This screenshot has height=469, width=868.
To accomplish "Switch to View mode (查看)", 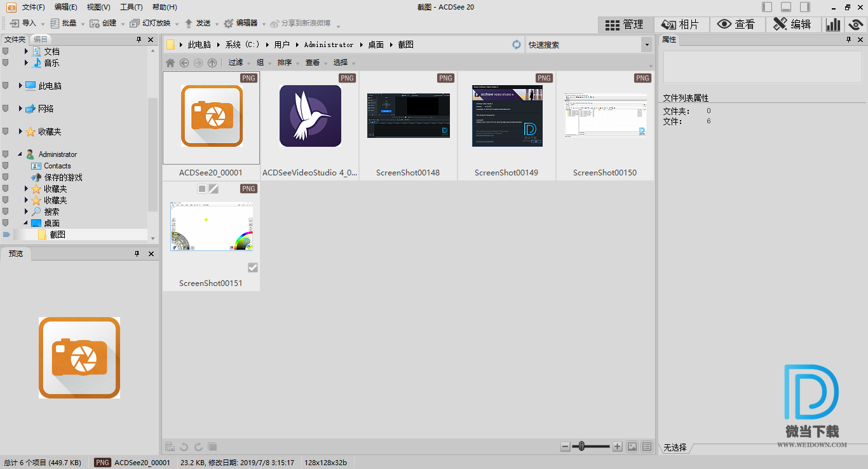I will pos(736,24).
